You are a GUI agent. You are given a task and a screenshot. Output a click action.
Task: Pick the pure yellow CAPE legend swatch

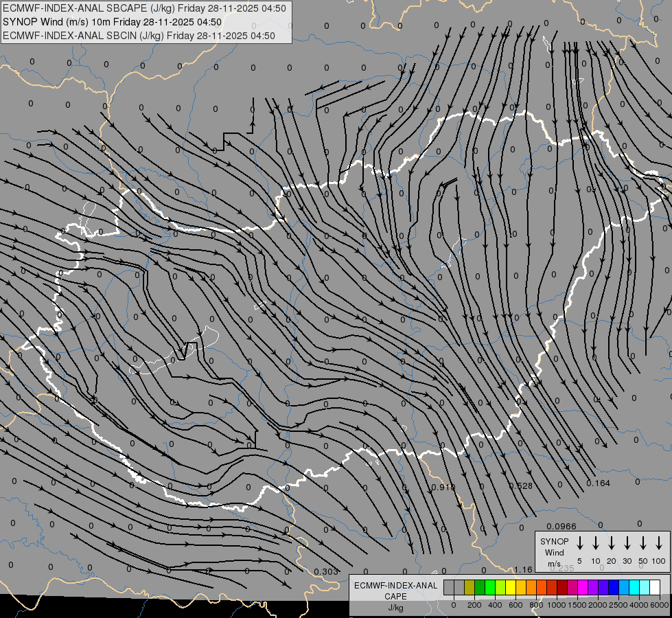pos(511,587)
